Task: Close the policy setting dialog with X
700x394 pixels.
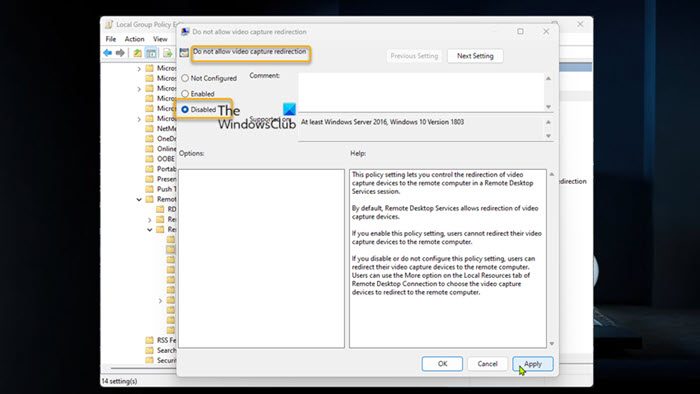Action: point(546,31)
